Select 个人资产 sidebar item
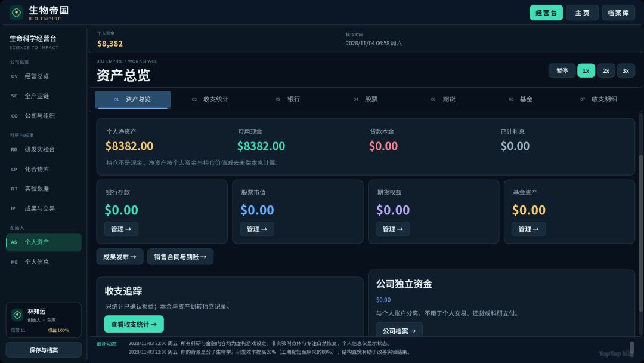Screen dimensions: 644x363 tap(44, 242)
